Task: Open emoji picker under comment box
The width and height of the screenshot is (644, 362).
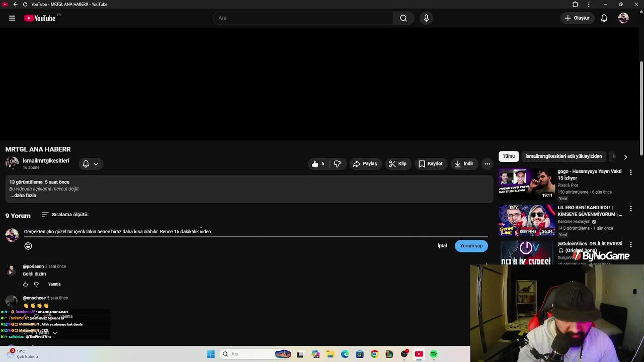Action: pos(28,246)
